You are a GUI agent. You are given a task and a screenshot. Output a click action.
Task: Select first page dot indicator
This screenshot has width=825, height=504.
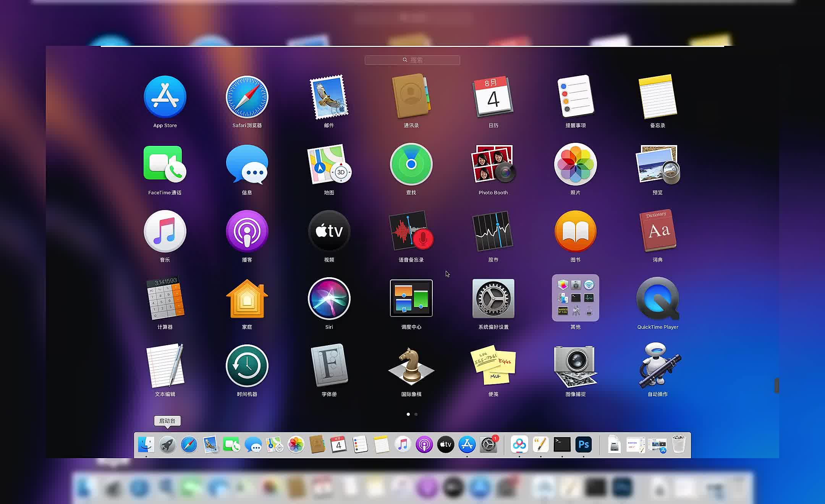point(409,414)
